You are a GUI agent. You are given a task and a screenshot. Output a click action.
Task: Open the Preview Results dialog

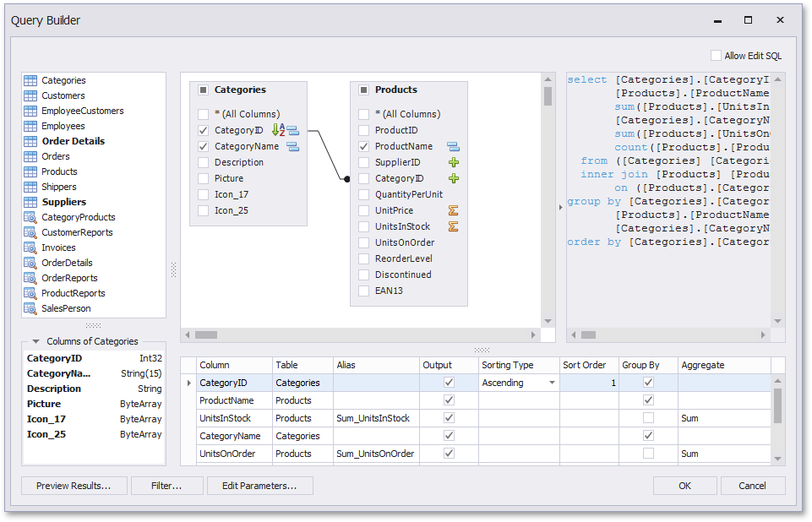(74, 486)
